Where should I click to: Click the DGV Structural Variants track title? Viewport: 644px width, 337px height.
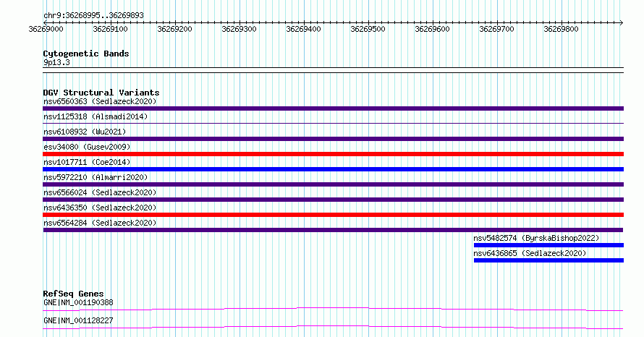tap(101, 93)
